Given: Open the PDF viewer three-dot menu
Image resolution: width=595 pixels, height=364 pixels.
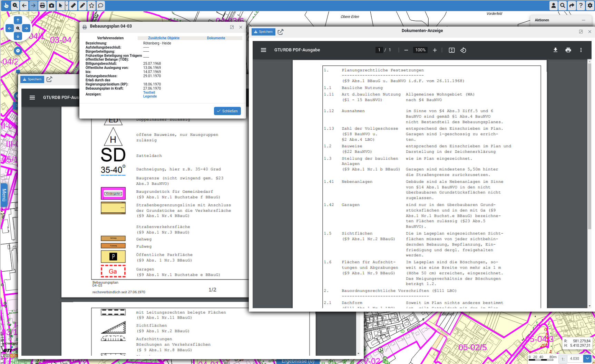Looking at the screenshot, I should (x=581, y=50).
